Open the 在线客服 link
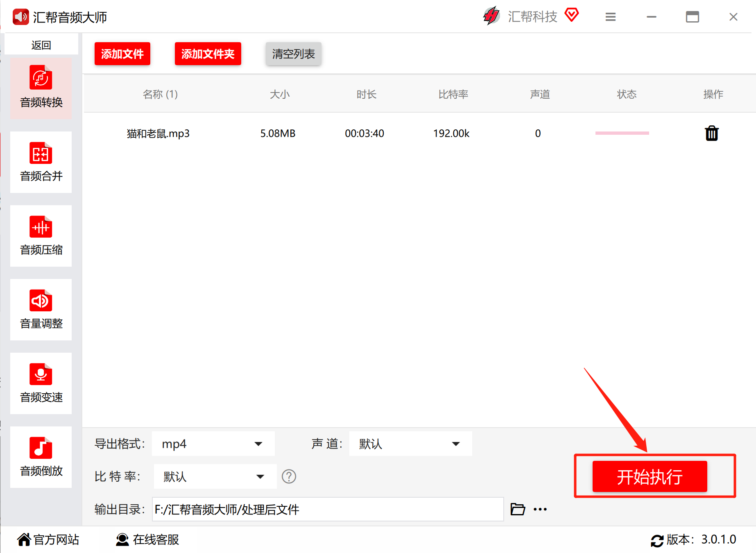The height and width of the screenshot is (553, 756). click(x=156, y=539)
